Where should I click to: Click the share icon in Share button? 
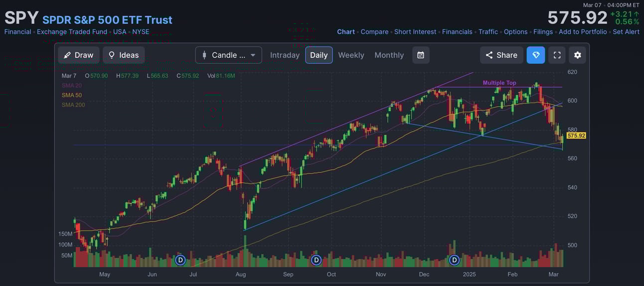pos(489,55)
